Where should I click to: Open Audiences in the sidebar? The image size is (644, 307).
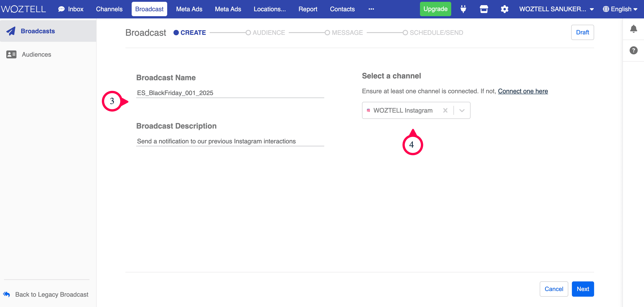(x=36, y=54)
